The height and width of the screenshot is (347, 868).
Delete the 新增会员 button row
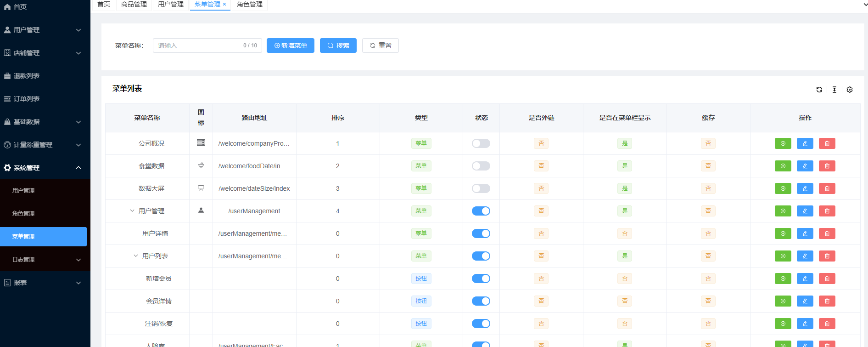[827, 279]
